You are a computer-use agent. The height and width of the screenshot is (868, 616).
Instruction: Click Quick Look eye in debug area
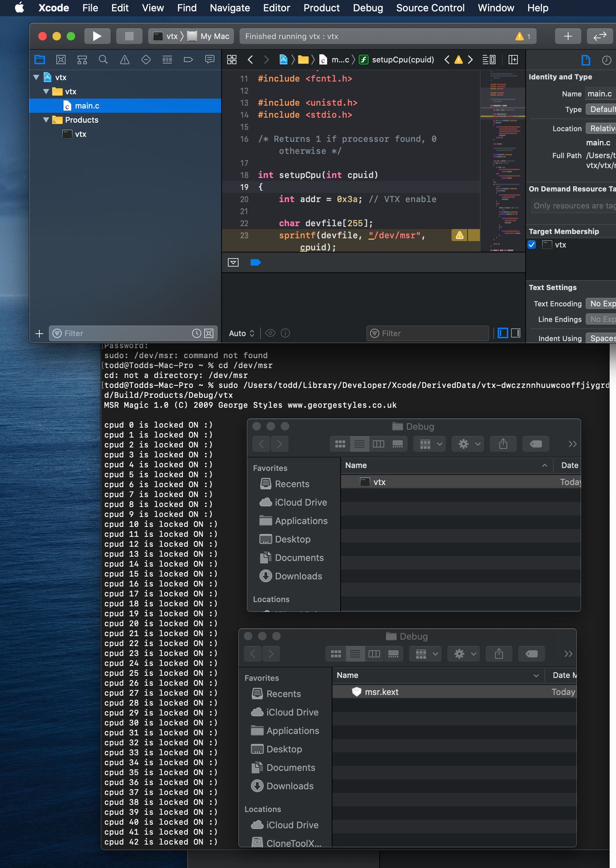(x=270, y=333)
